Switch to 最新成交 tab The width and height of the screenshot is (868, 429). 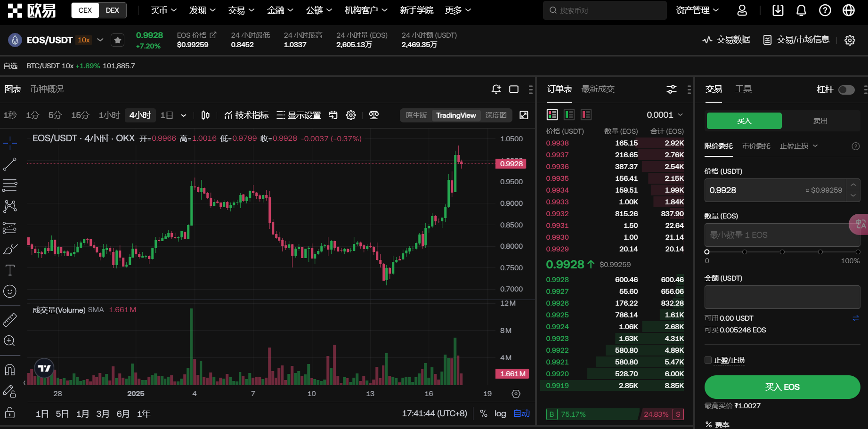coord(598,89)
